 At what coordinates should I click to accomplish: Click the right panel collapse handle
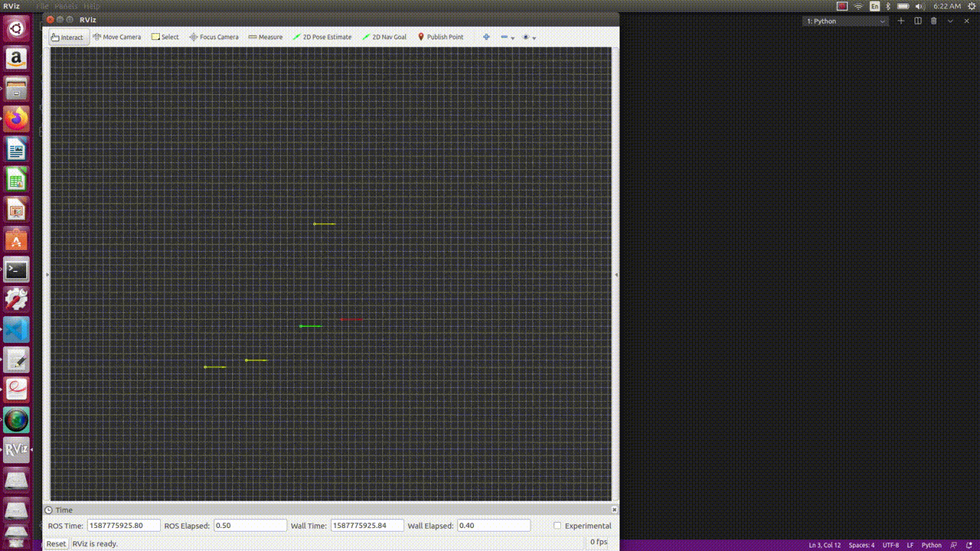(616, 274)
